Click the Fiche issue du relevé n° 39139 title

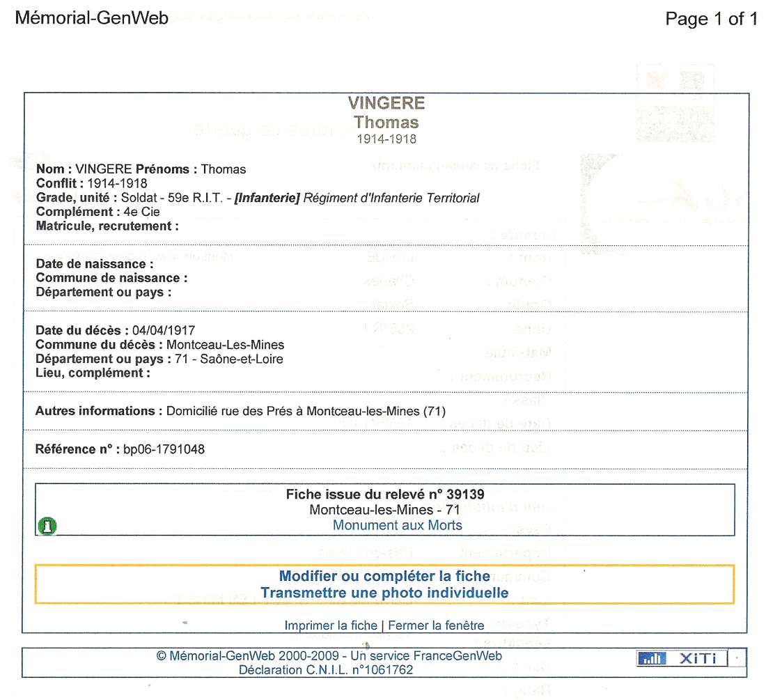coord(385,494)
